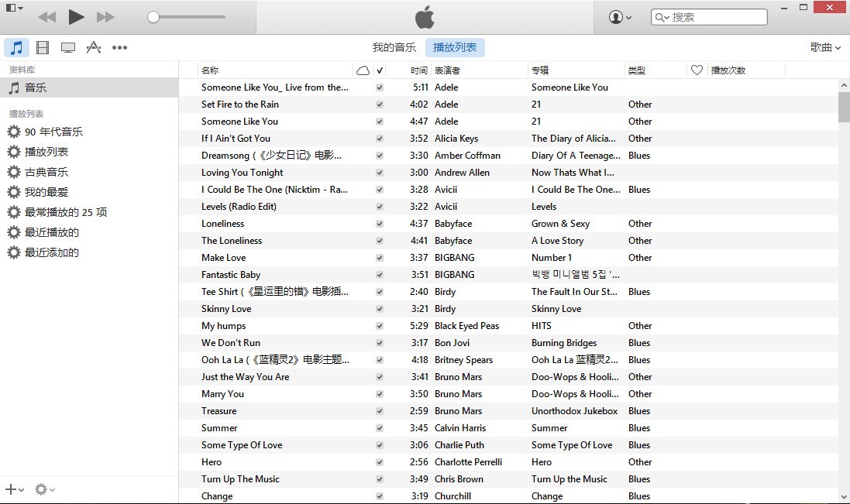The width and height of the screenshot is (850, 504).
Task: Click the volume slider knob
Action: 153,17
